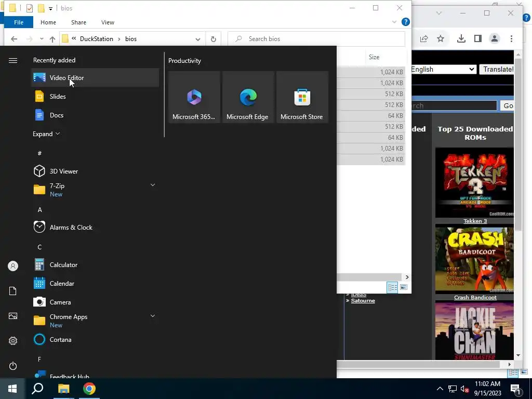The height and width of the screenshot is (399, 532).
Task: Expand the Chrome Apps folder
Action: (x=153, y=316)
